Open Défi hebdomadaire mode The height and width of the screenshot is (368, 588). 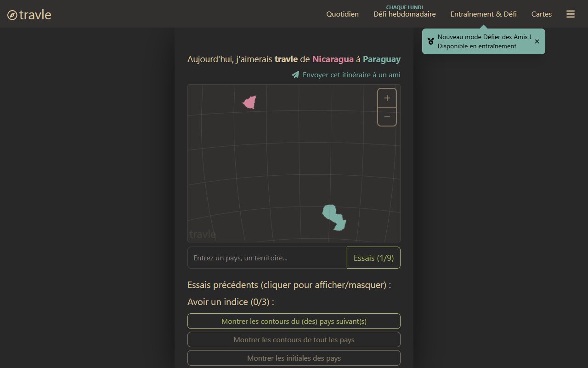(x=405, y=14)
